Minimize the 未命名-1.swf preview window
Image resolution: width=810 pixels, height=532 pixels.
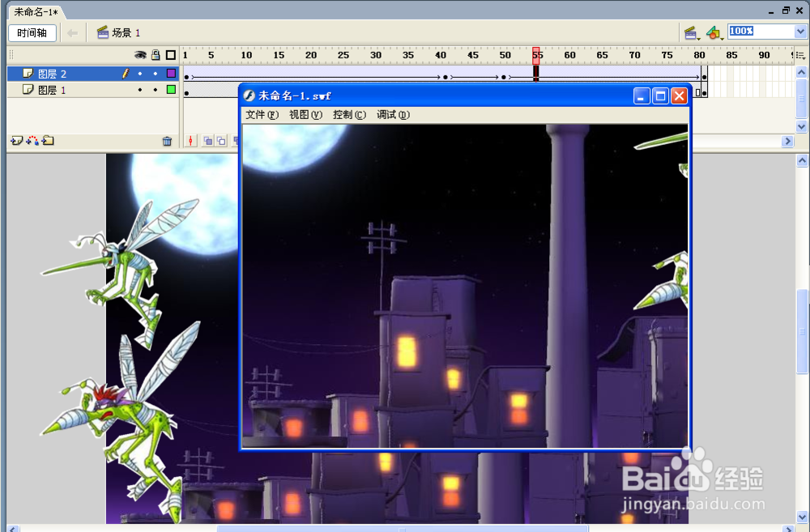click(642, 96)
